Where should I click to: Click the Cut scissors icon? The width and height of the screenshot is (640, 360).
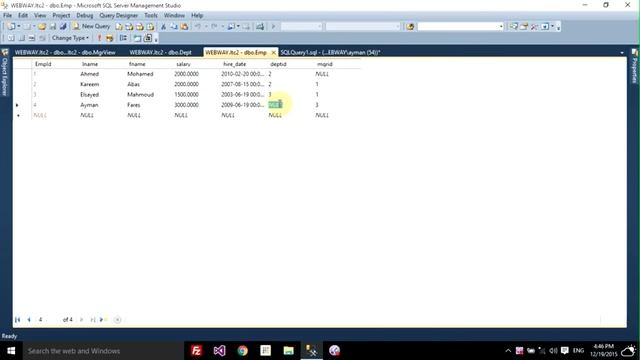coord(163,27)
